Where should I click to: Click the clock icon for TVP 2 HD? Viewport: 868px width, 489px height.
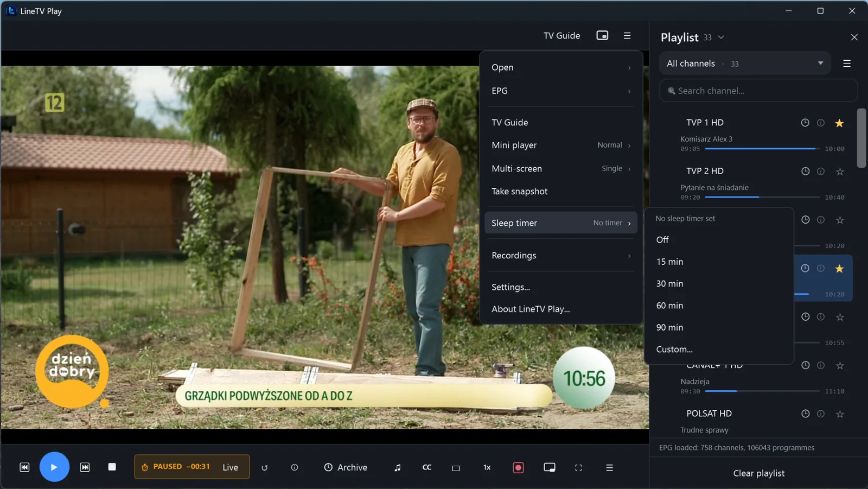pos(805,172)
